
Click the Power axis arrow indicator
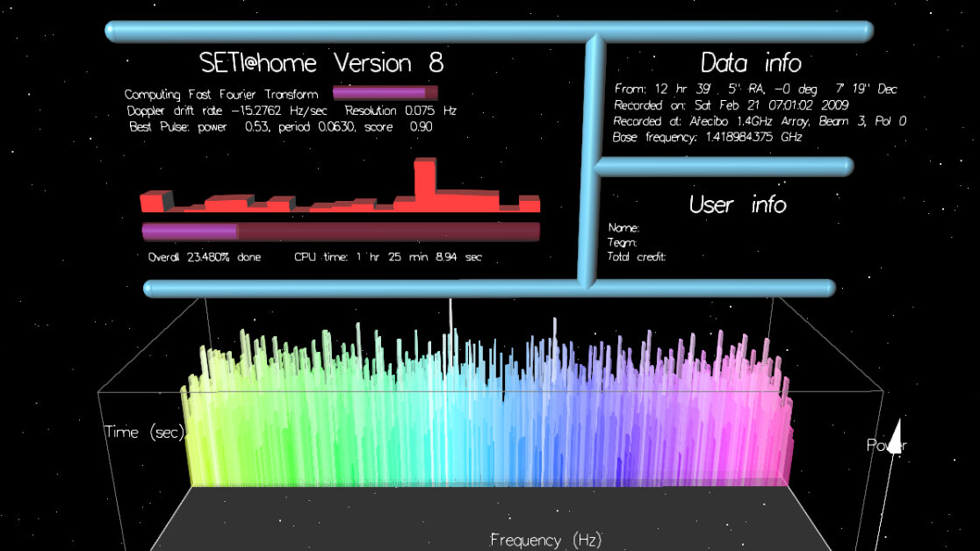tap(896, 434)
